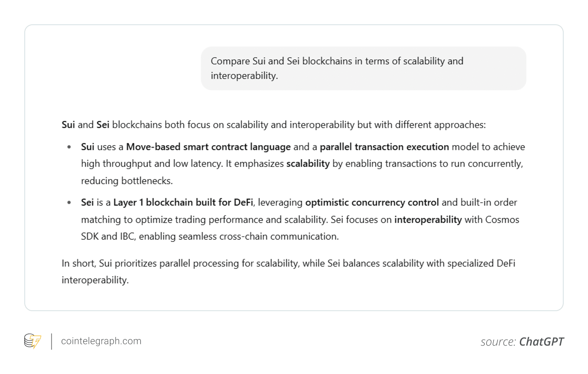Click "reducing bottlenecks." in the Sui bullet

click(x=127, y=181)
